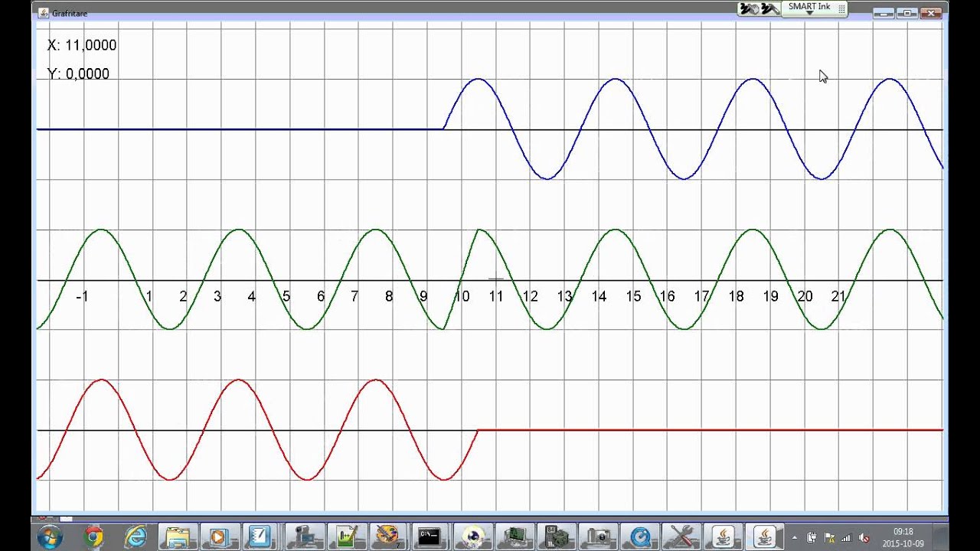Click the network signal tray icon
Screen dimensions: 980x551
point(846,538)
